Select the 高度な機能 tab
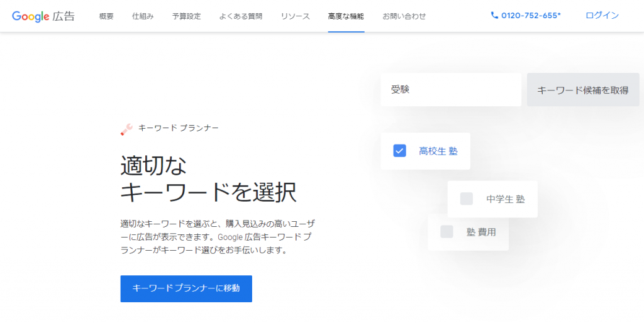644x323 pixels. pos(346,16)
